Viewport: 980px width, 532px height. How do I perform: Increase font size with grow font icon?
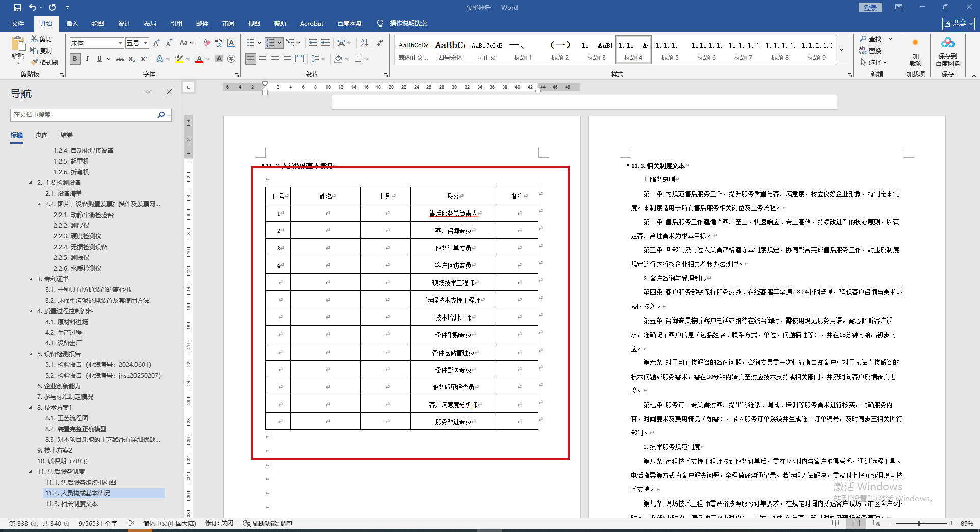[x=157, y=43]
